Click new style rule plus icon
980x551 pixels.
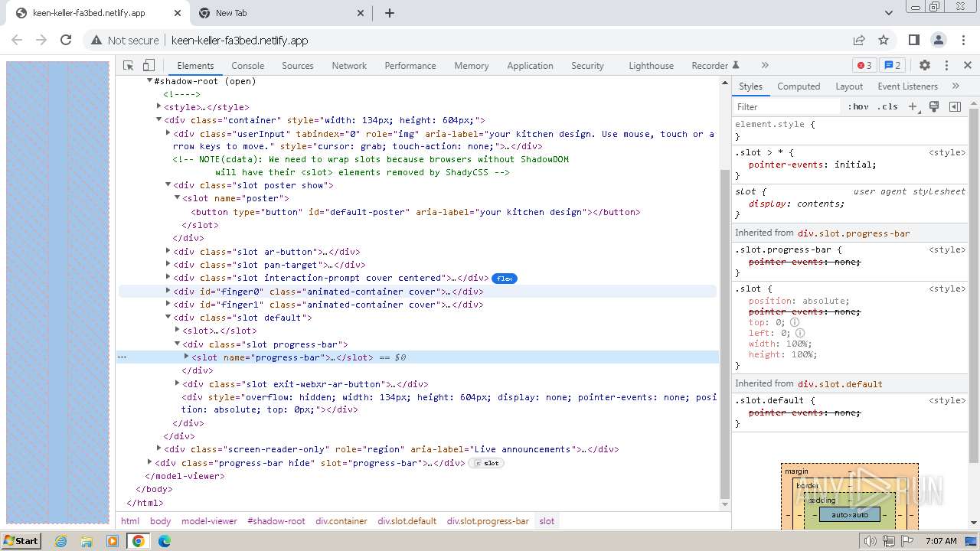coord(913,107)
